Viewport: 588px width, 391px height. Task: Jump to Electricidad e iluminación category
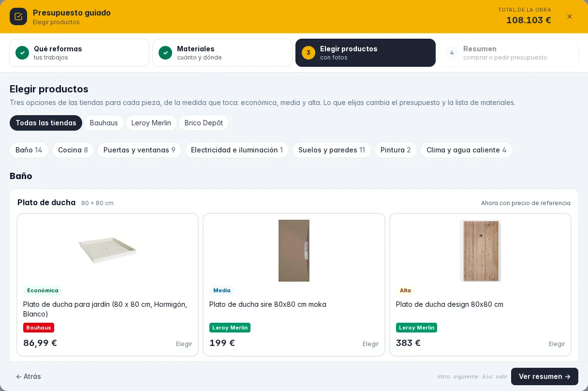(237, 150)
